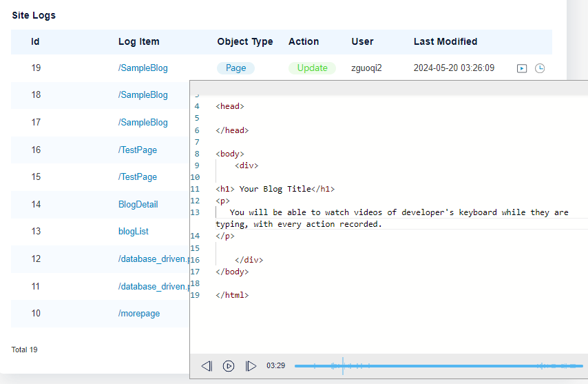Open the BlogDetail log item
Viewport: 588px width, 384px height.
point(138,204)
